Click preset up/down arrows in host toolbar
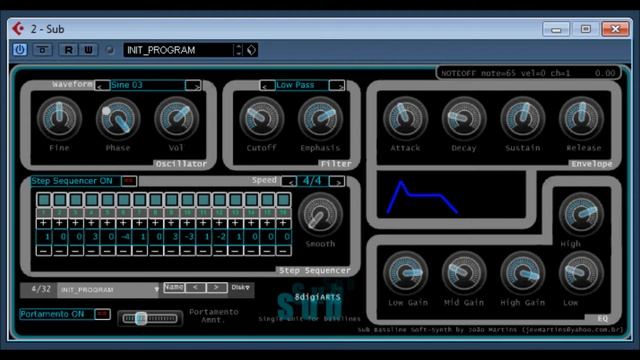The width and height of the screenshot is (640, 360). coord(238,50)
